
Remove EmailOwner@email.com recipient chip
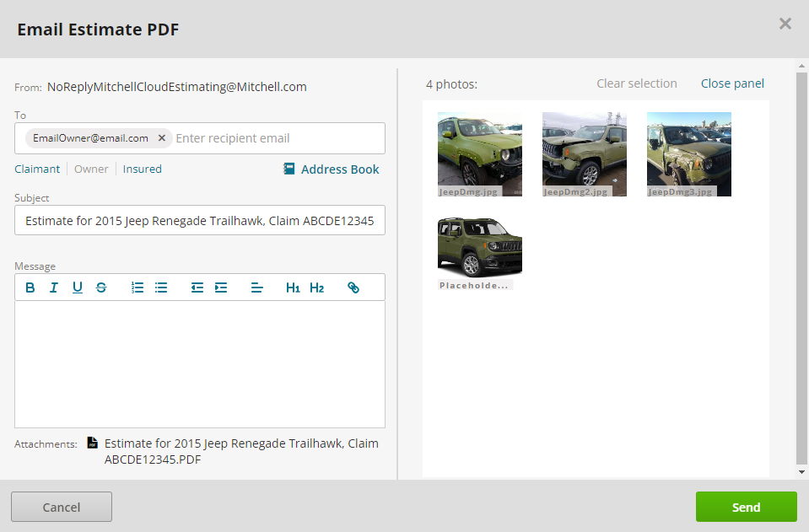(161, 138)
